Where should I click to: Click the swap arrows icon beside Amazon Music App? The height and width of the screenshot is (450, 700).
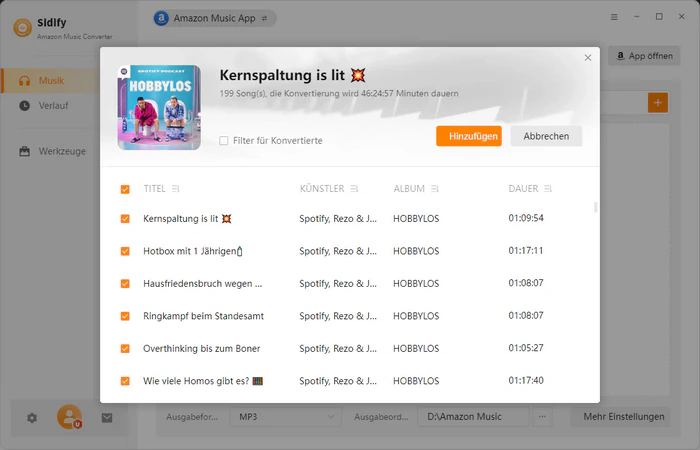pos(264,18)
